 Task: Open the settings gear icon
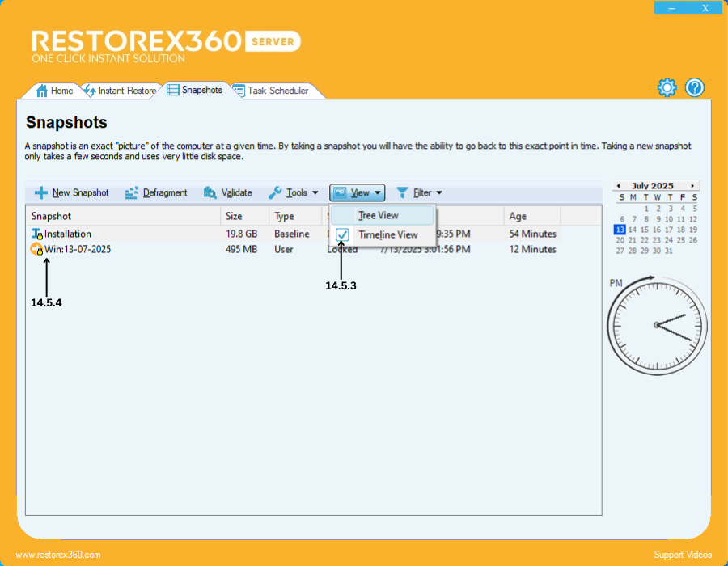[667, 87]
